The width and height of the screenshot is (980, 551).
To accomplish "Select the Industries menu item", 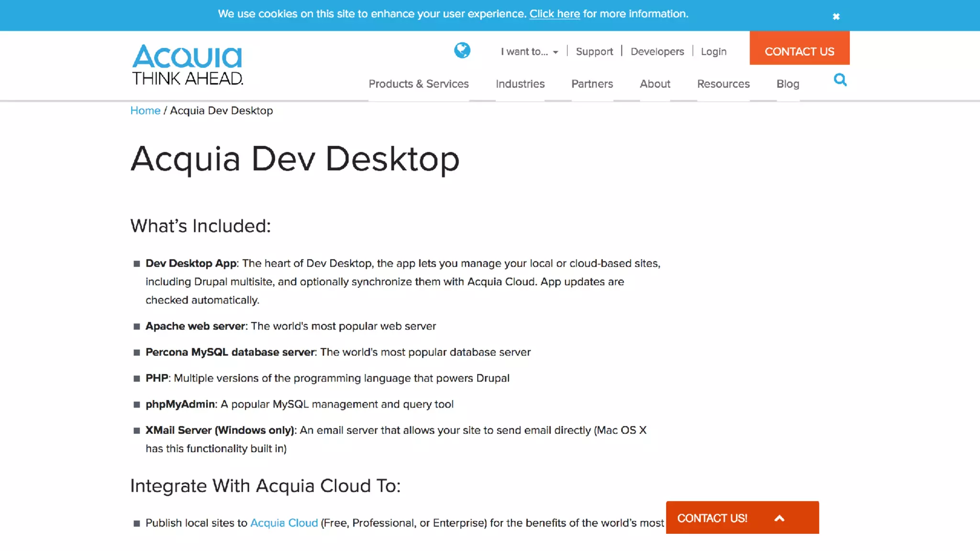I will pyautogui.click(x=520, y=84).
